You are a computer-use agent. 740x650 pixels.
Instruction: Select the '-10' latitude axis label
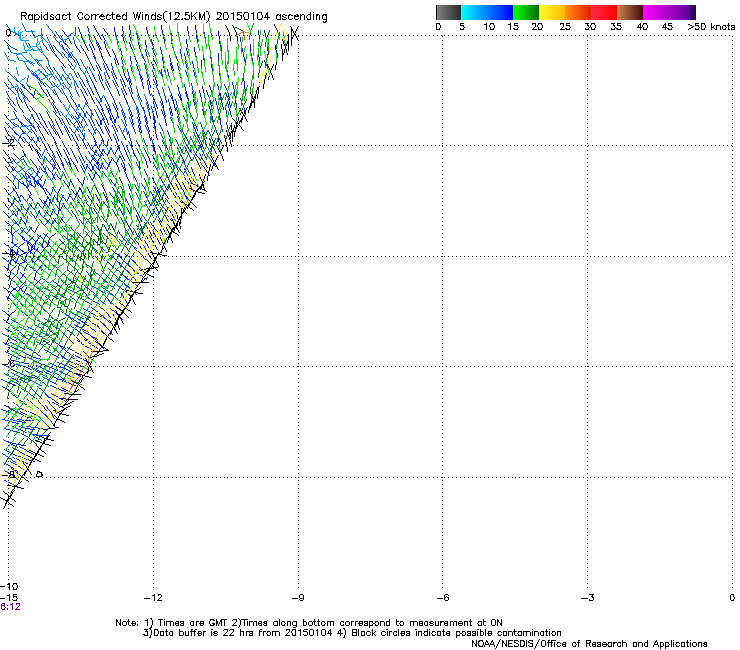9,586
